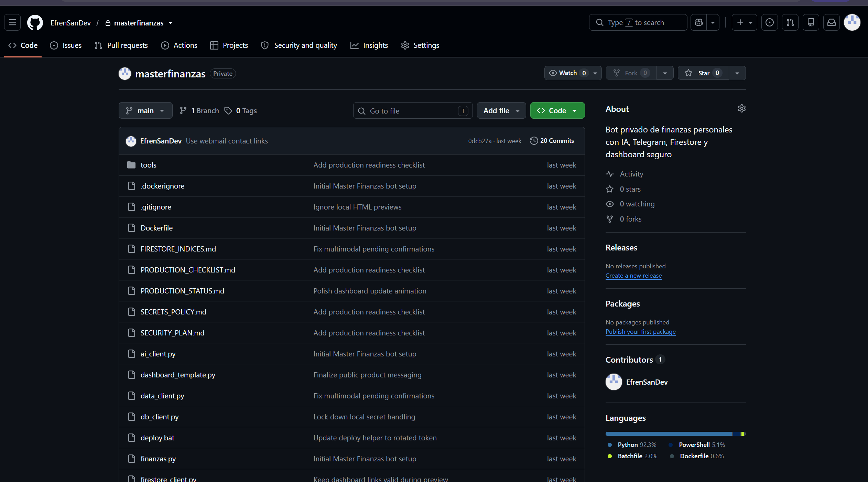Screen dimensions: 868x482
Task: Open Copilot chat icon in header
Action: point(699,23)
